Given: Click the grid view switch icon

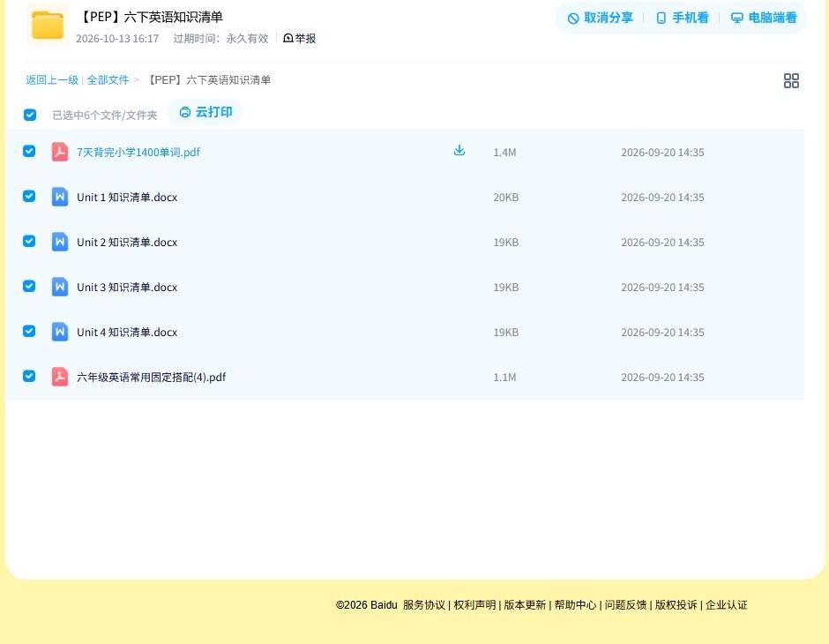Looking at the screenshot, I should point(791,80).
